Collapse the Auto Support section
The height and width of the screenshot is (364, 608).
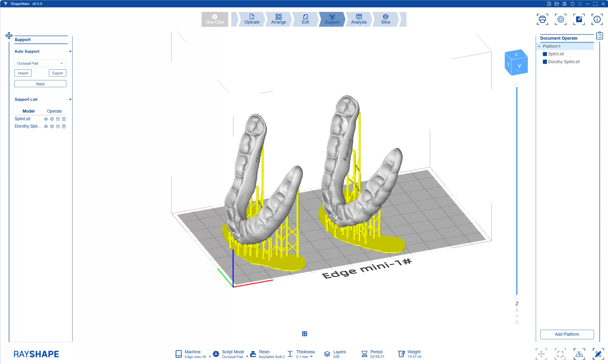click(70, 51)
